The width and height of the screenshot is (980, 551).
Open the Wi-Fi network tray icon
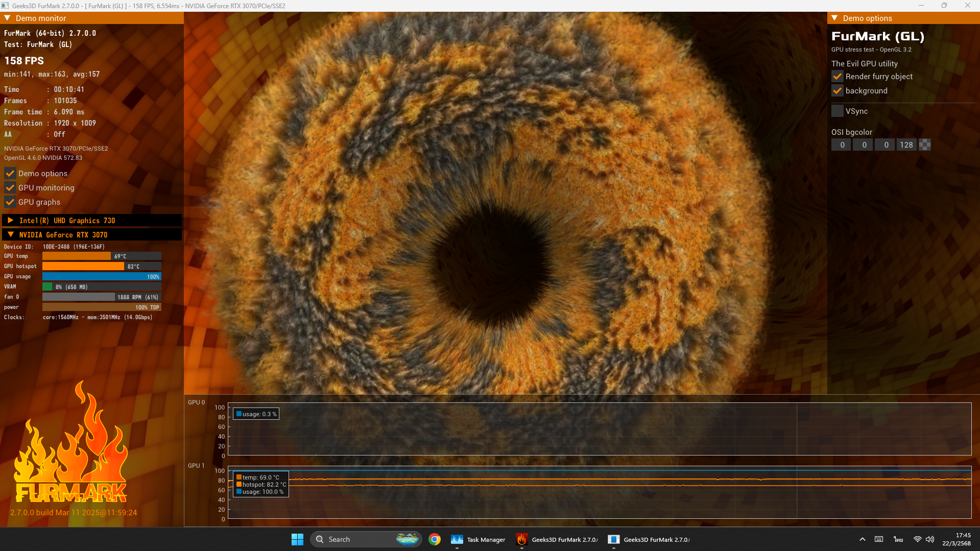point(918,539)
